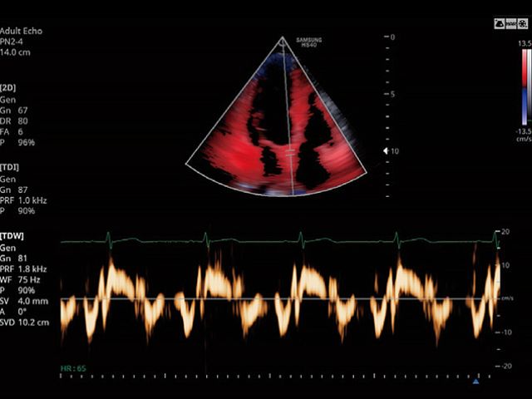This screenshot has height=399, width=532.
Task: Select the [TDW] mode section header
Action: [12, 237]
